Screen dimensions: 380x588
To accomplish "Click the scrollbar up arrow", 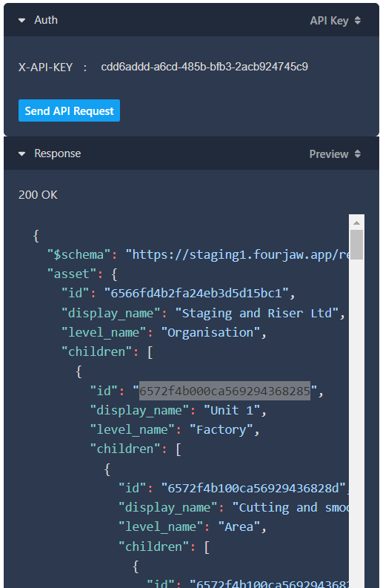I will point(356,222).
